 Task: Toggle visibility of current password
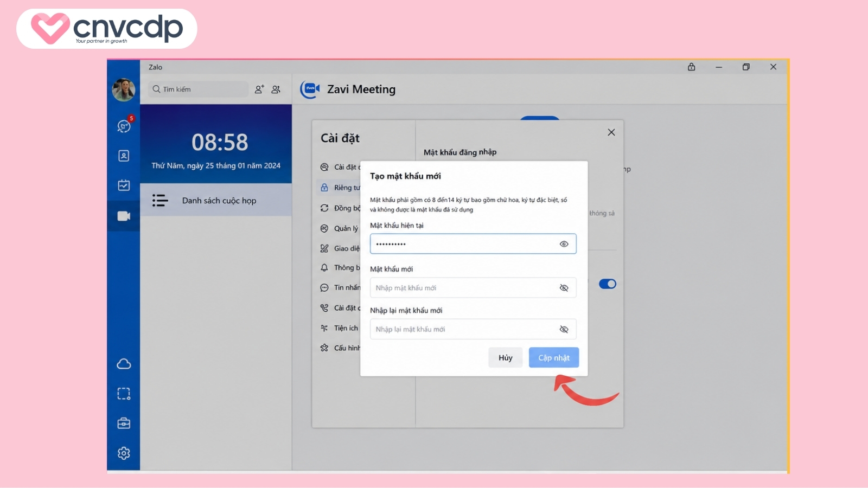[x=564, y=244]
